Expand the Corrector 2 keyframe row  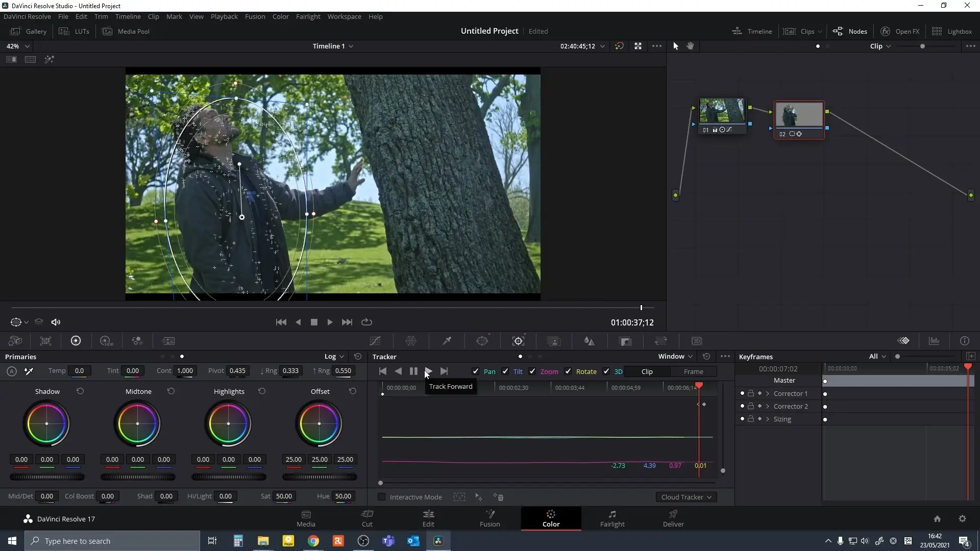(767, 406)
